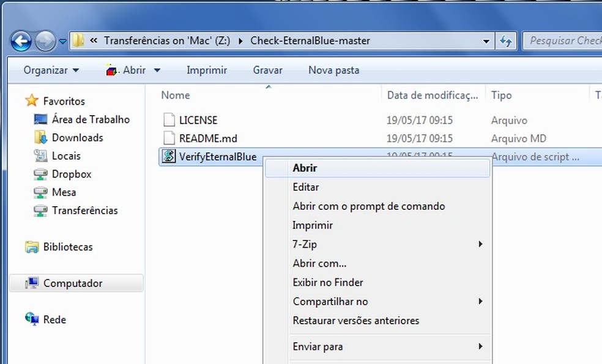
Task: Click the Nova pasta toolbar button
Action: tap(333, 70)
